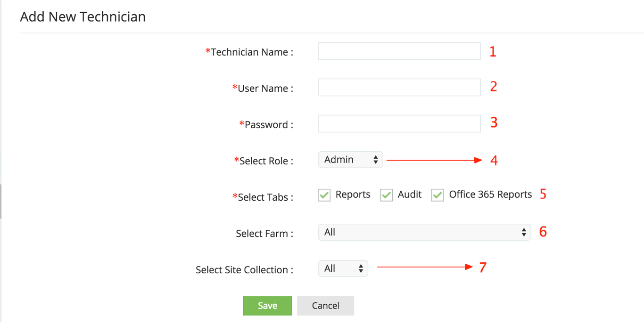This screenshot has height=333, width=644.
Task: Click the Password label text
Action: pos(268,125)
